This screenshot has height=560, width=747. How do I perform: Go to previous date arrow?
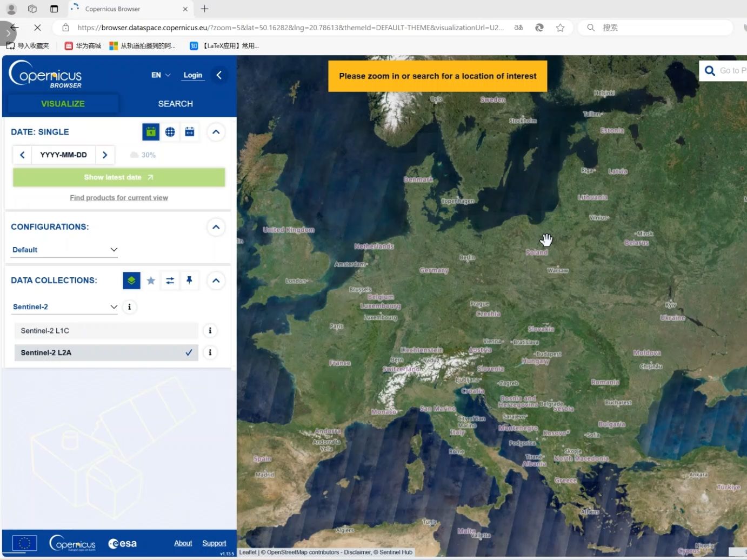point(22,155)
